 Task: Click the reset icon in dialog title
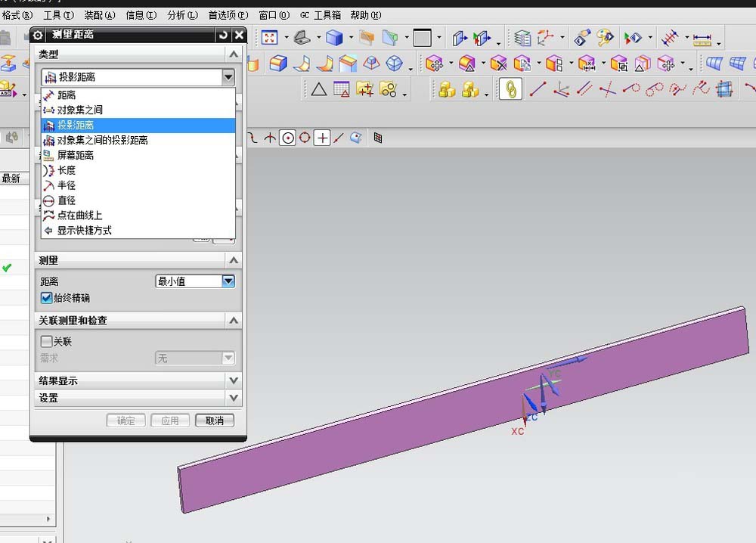pos(223,35)
